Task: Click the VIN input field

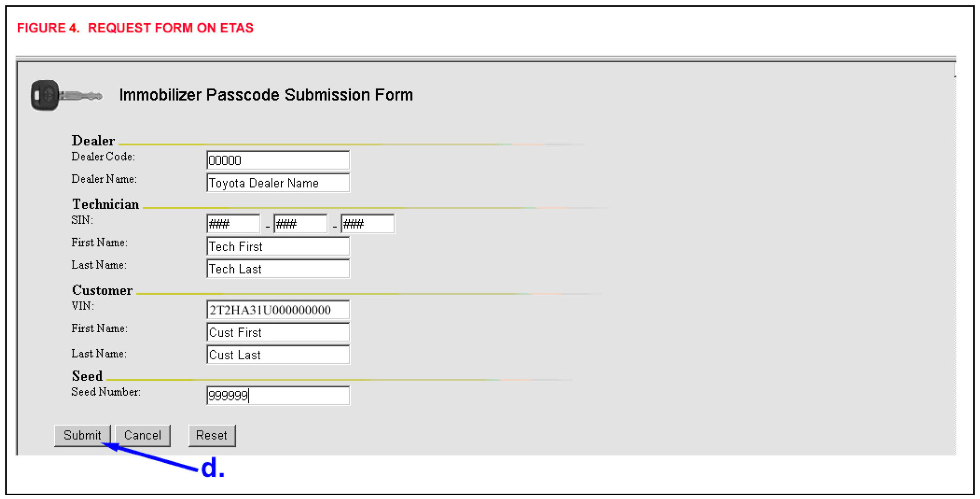Action: pos(278,310)
